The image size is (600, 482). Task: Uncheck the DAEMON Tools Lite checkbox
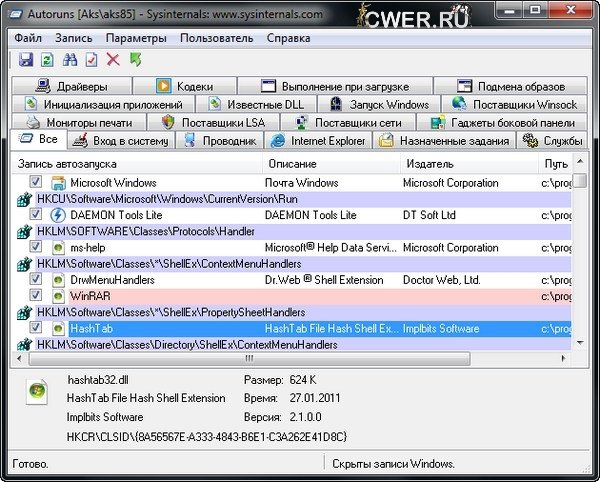36,215
